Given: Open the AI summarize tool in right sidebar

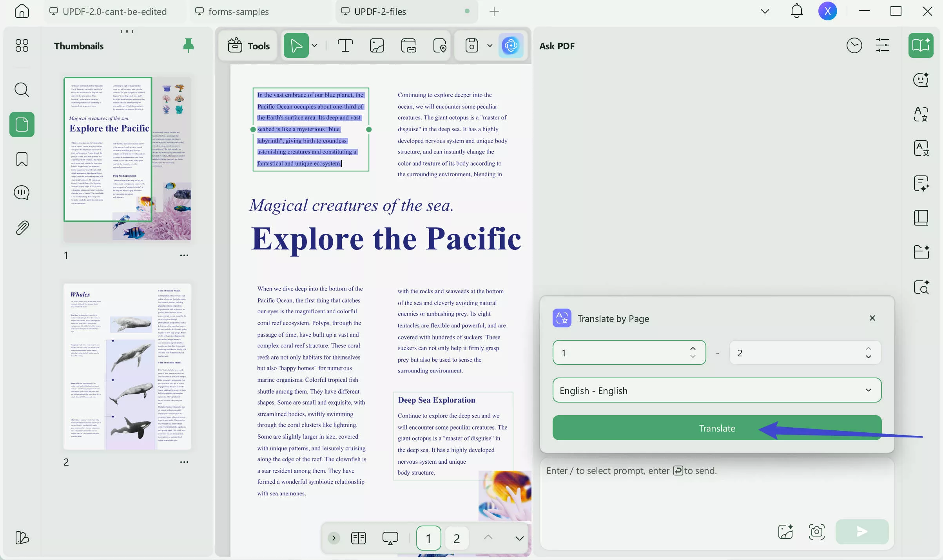Looking at the screenshot, I should click(x=921, y=183).
